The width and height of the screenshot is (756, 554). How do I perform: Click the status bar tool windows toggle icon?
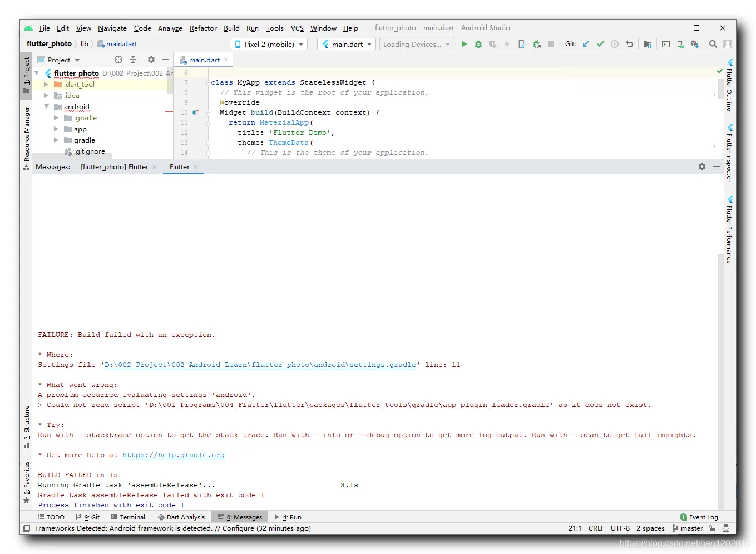pyautogui.click(x=26, y=528)
